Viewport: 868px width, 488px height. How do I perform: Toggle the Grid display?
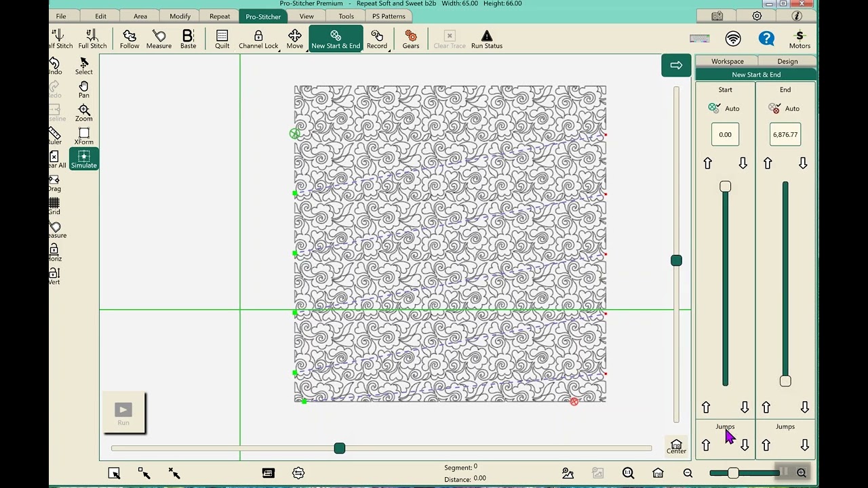(54, 206)
